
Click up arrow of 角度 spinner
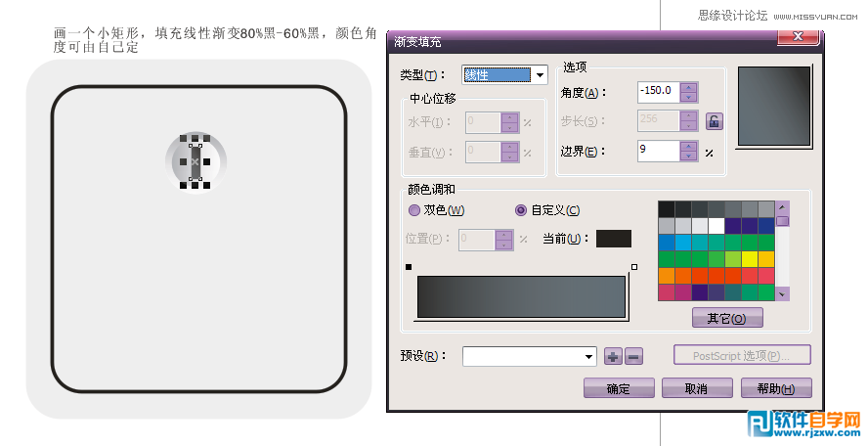pyautogui.click(x=690, y=87)
